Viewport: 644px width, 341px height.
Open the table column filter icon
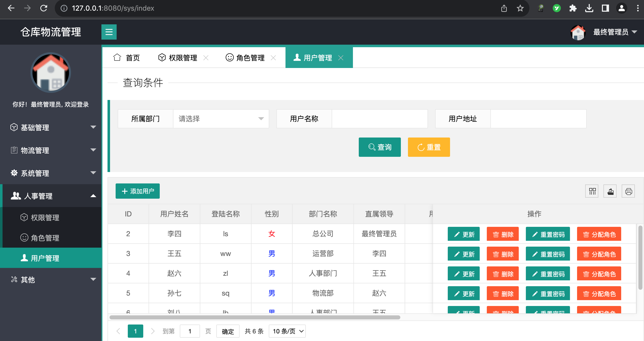pos(592,191)
